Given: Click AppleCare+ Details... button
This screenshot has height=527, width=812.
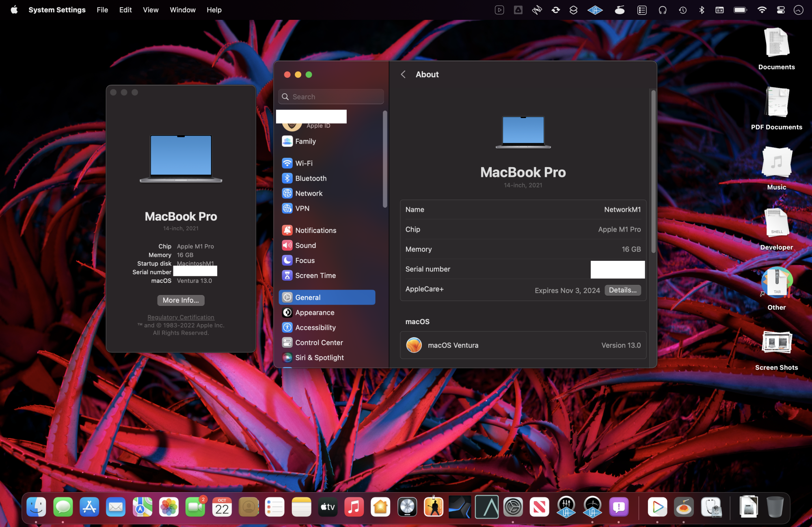Looking at the screenshot, I should click(622, 290).
